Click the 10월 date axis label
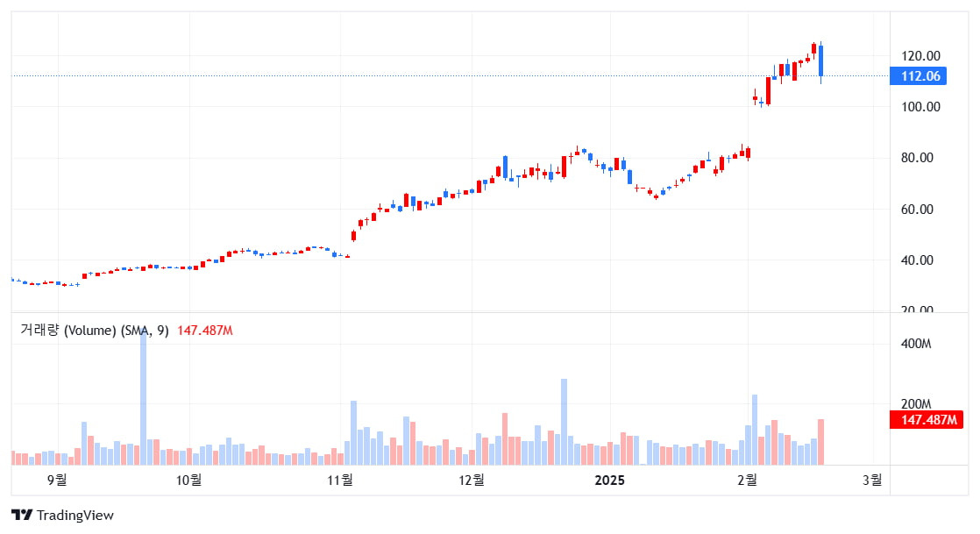The width and height of the screenshot is (980, 534). 188,481
